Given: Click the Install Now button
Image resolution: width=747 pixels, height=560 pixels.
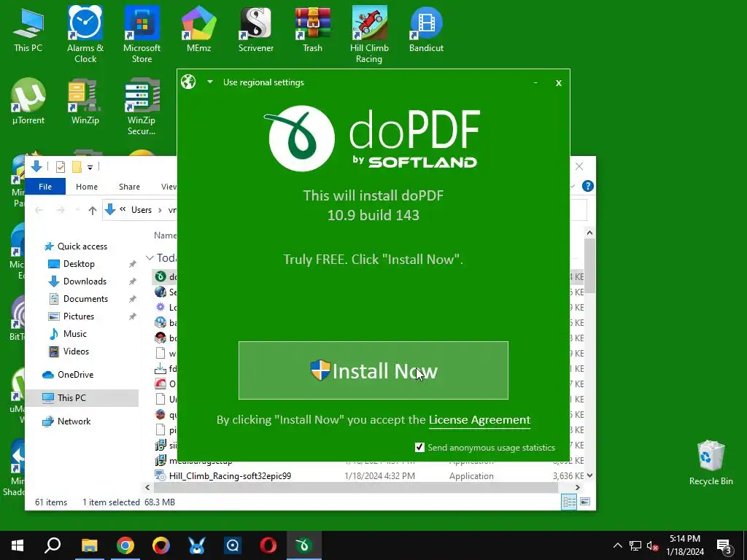Looking at the screenshot, I should [x=373, y=370].
